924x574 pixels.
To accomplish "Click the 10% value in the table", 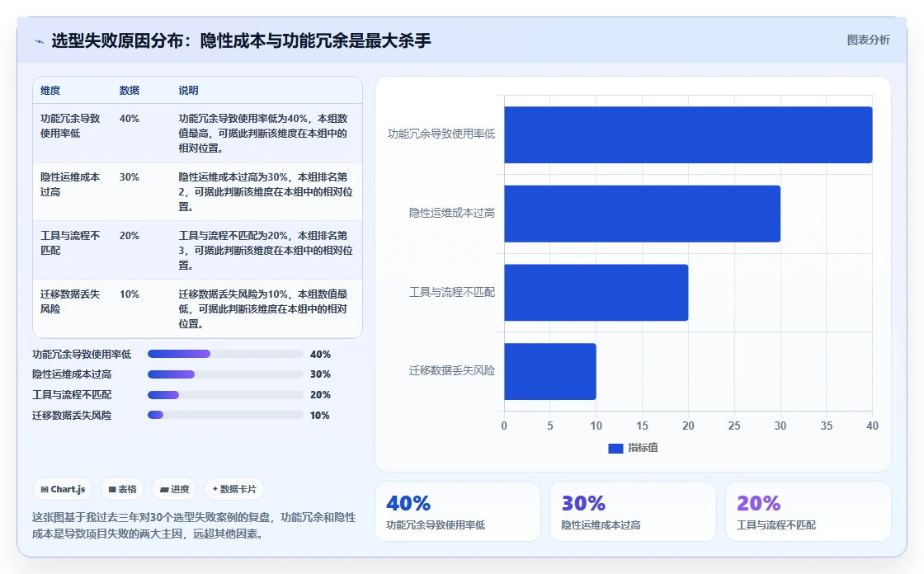I will click(129, 294).
